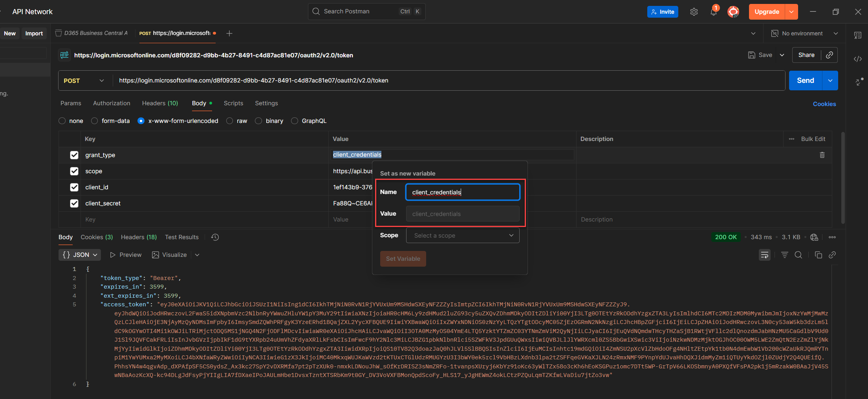868x399 pixels.
Task: Open the No environment selector
Action: tap(804, 33)
